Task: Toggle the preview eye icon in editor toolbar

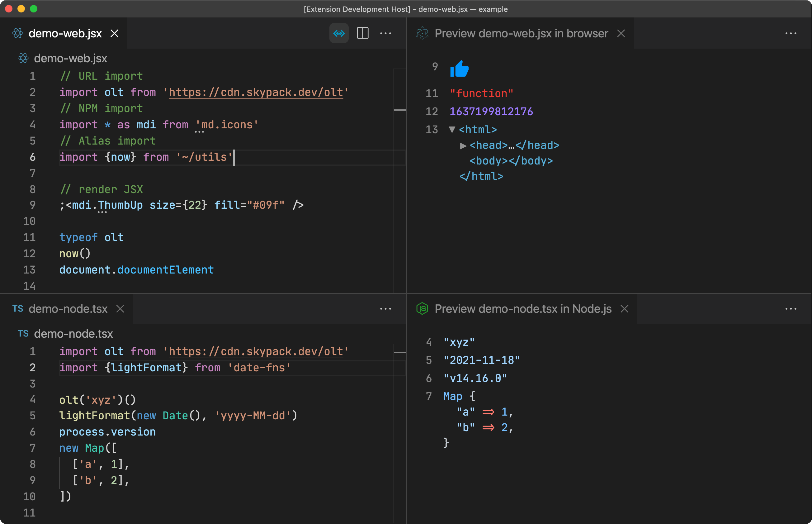Action: (339, 33)
